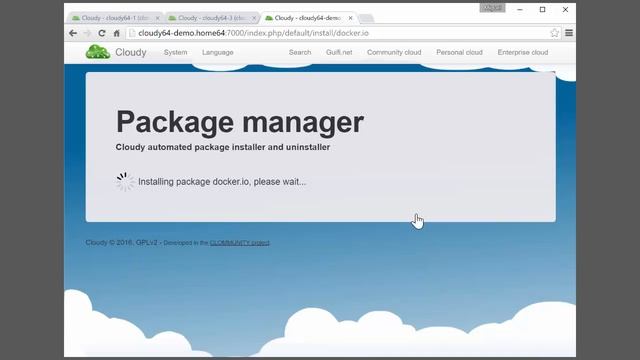This screenshot has width=640, height=360.
Task: Click the Cloudy © 2016, GPLv2 footer text
Action: 122,242
